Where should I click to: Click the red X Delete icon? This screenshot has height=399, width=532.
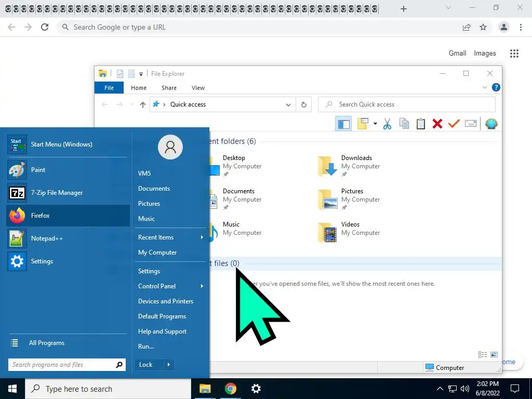point(437,124)
